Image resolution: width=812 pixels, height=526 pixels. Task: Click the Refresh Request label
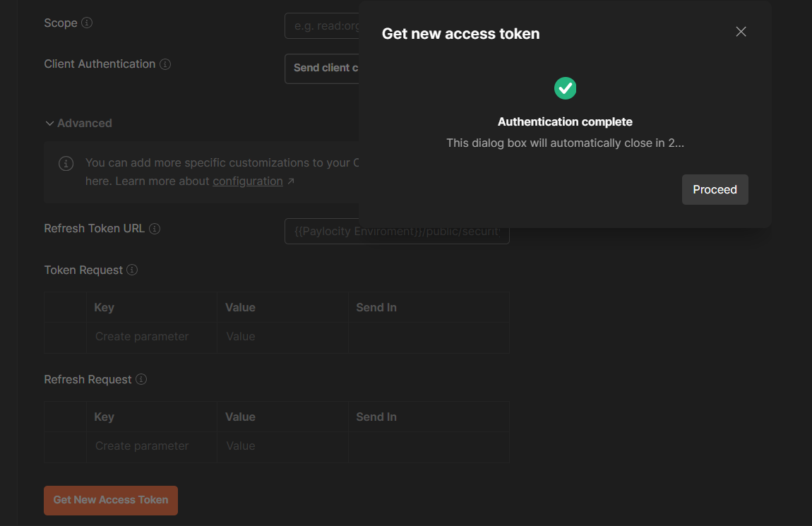88,379
